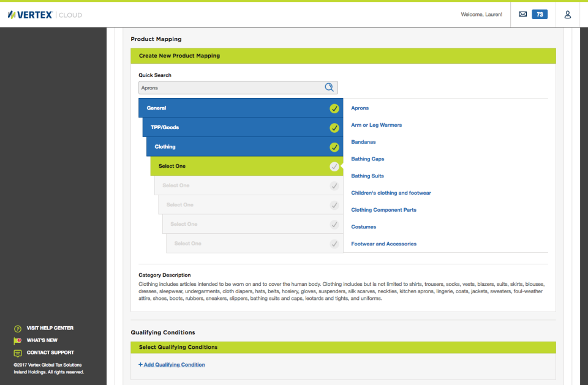The height and width of the screenshot is (385, 588).
Task: Click the Contact Support chat icon
Action: [x=18, y=353]
